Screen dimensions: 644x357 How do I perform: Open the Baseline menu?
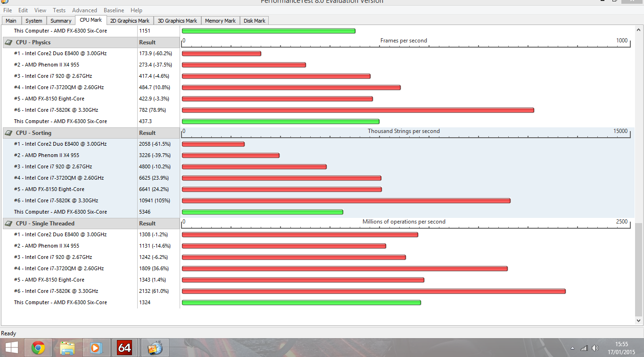coord(114,10)
